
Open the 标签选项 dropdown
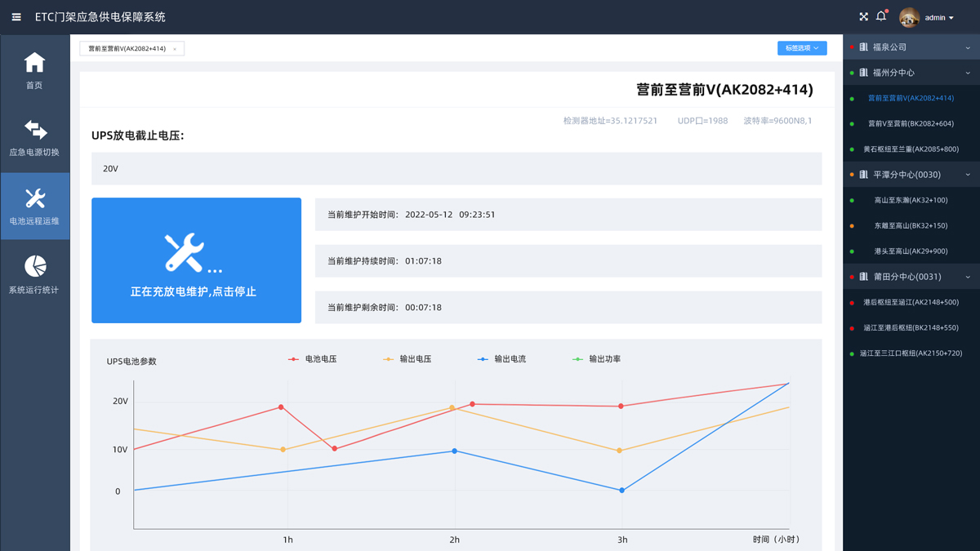click(x=801, y=48)
